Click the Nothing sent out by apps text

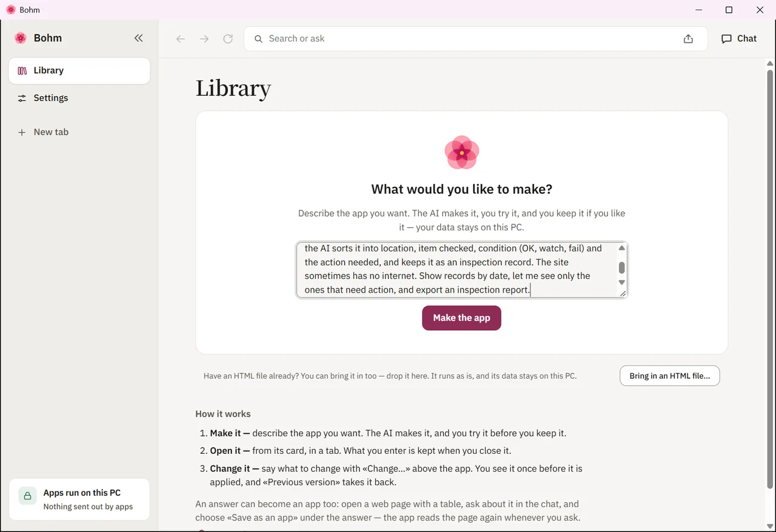pyautogui.click(x=88, y=507)
